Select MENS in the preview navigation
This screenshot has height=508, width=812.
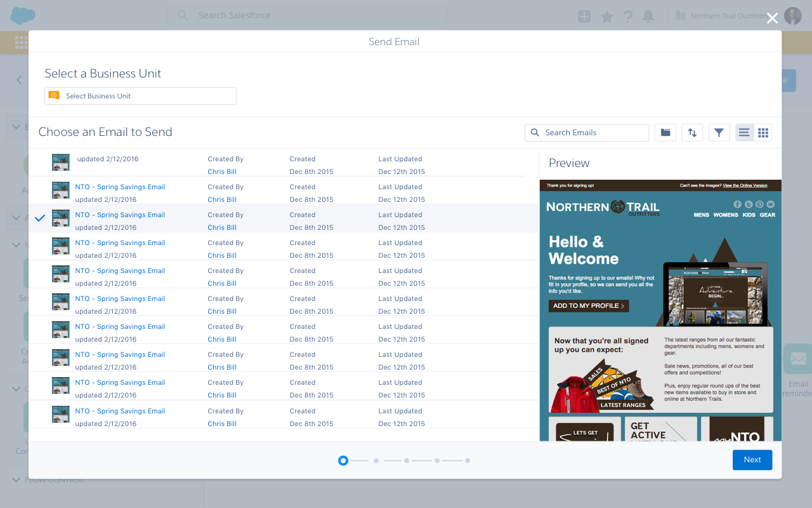702,215
